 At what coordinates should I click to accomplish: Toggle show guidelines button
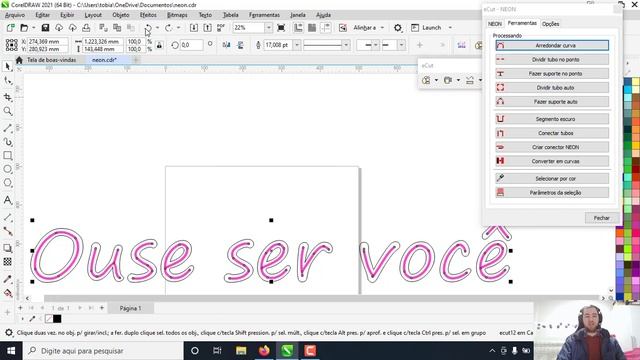click(325, 28)
